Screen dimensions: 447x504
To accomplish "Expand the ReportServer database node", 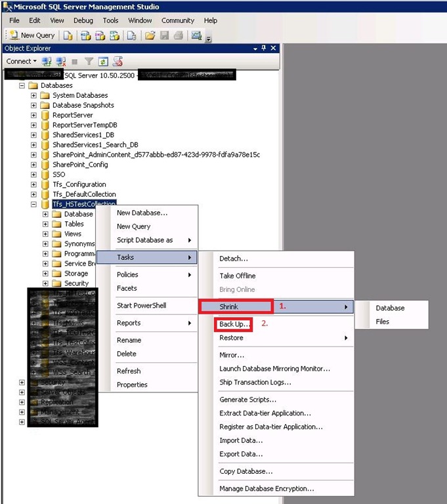I will [33, 115].
